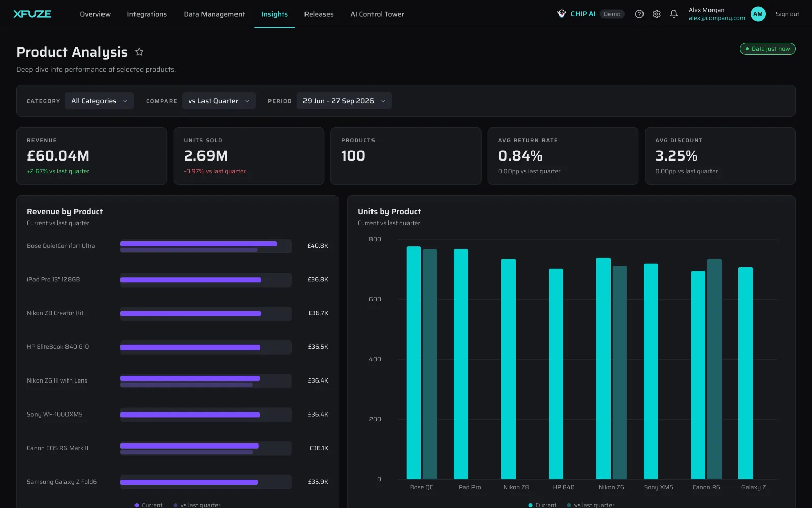Click the Avg Discount 3.25% card
812x508 pixels.
720,156
